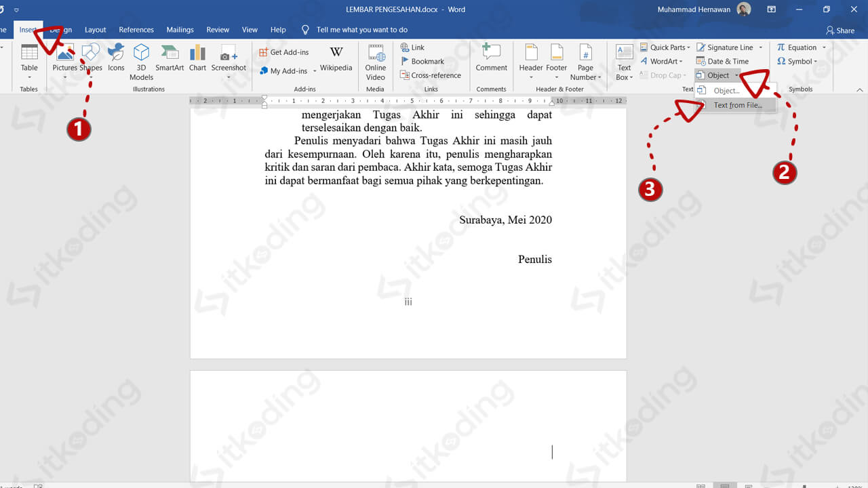
Task: Open My Add-ins list
Action: [283, 70]
